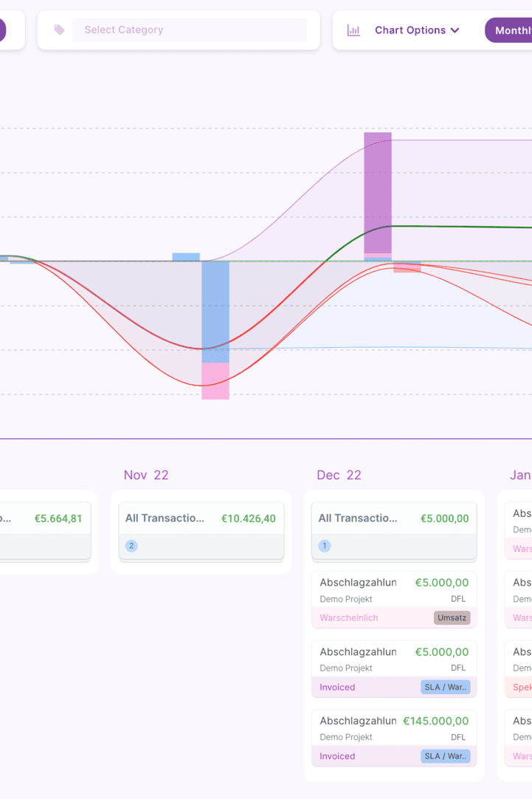Select the Nov 22 month heading
The image size is (532, 799).
point(146,475)
